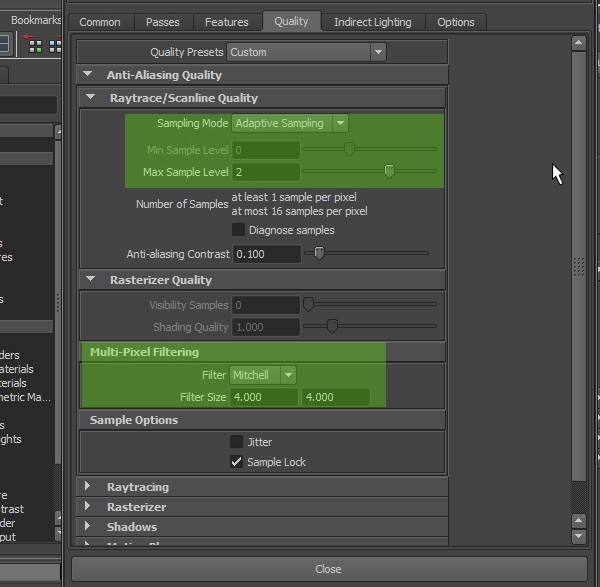
Task: Open the Sampling Mode dropdown
Action: pos(290,123)
